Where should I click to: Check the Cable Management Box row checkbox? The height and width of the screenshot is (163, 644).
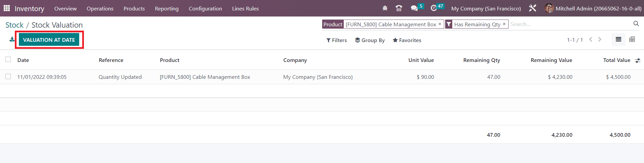(x=8, y=77)
